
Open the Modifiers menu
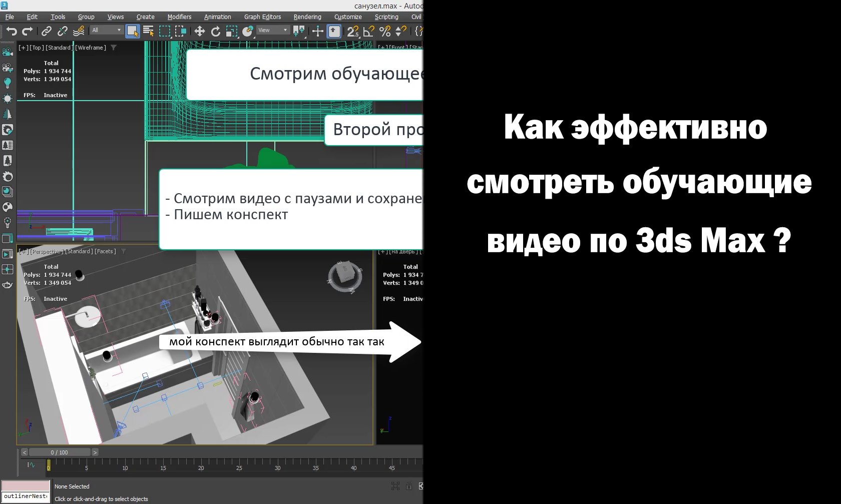click(179, 17)
